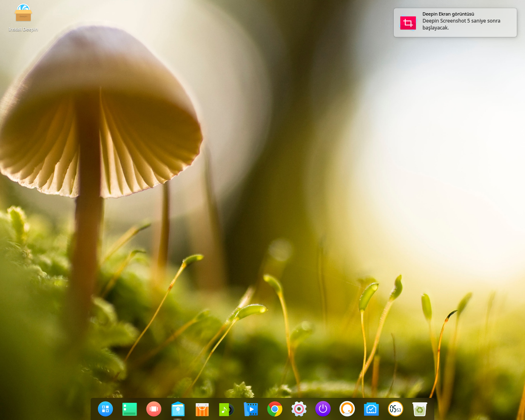The height and width of the screenshot is (420, 525).
Task: Open the Deepin Store shopping bag icon
Action: coord(202,409)
